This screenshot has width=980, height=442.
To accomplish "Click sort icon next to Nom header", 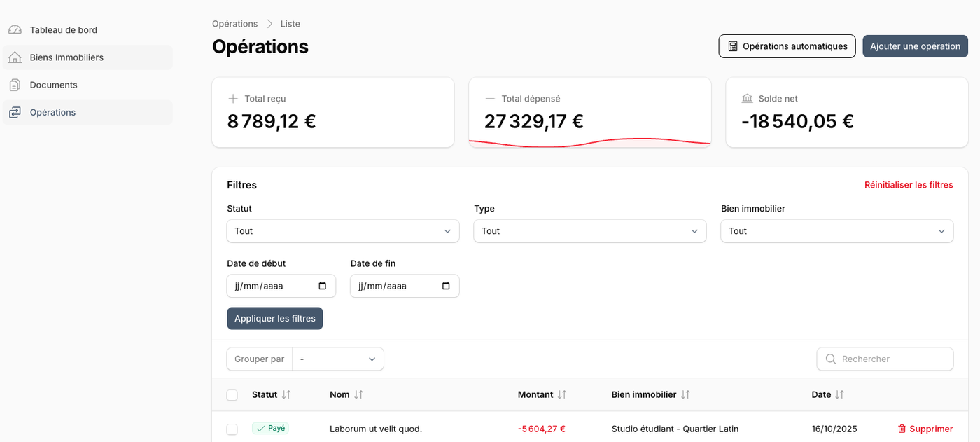I will point(358,395).
